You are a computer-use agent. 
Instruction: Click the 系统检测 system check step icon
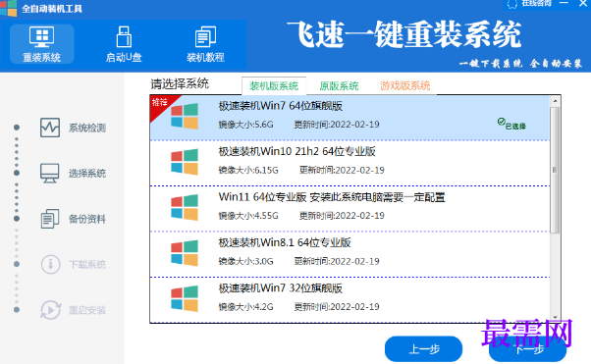(50, 128)
